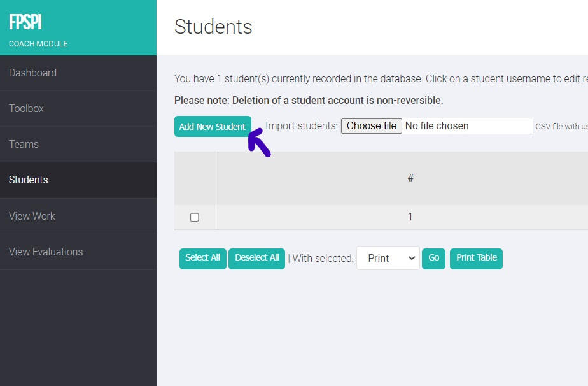588x386 pixels.
Task: Click the FPSPI logo
Action: pos(27,22)
